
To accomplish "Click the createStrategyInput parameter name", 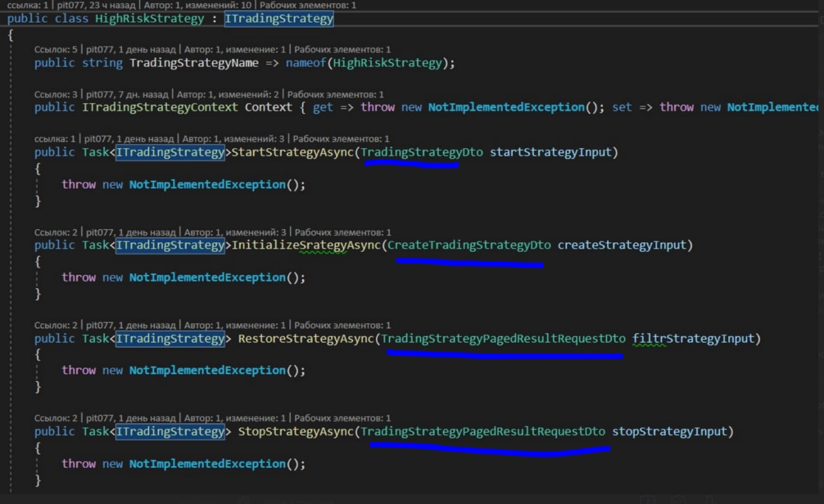I will 622,245.
